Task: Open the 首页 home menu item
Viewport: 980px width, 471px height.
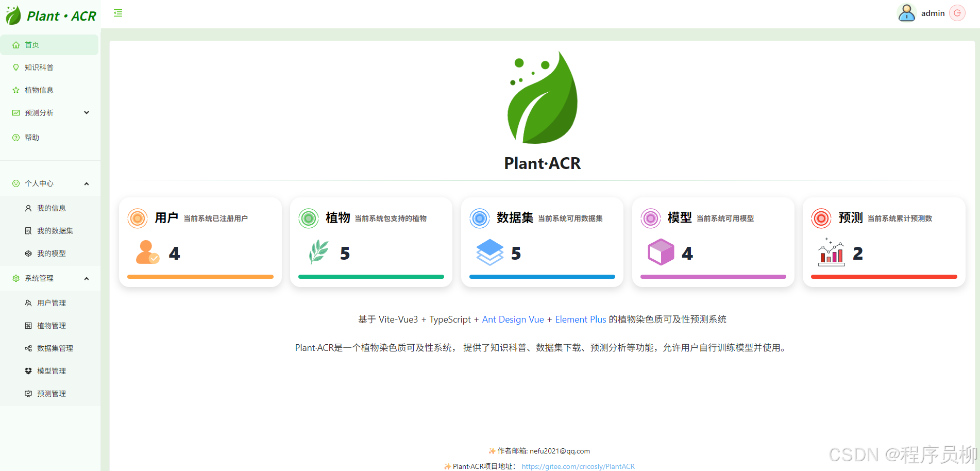Action: (x=32, y=44)
